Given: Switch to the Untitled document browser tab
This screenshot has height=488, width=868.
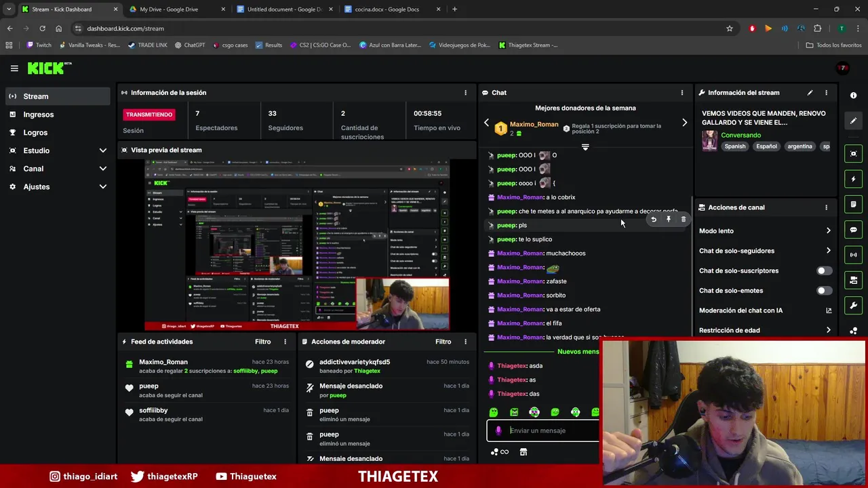Looking at the screenshot, I should click(x=285, y=9).
